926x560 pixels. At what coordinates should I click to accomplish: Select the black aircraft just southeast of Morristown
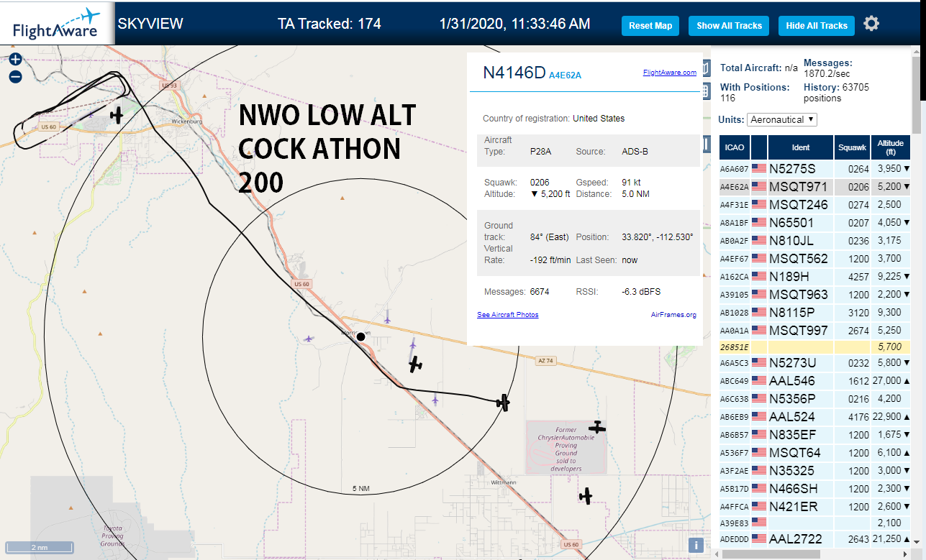coord(415,365)
